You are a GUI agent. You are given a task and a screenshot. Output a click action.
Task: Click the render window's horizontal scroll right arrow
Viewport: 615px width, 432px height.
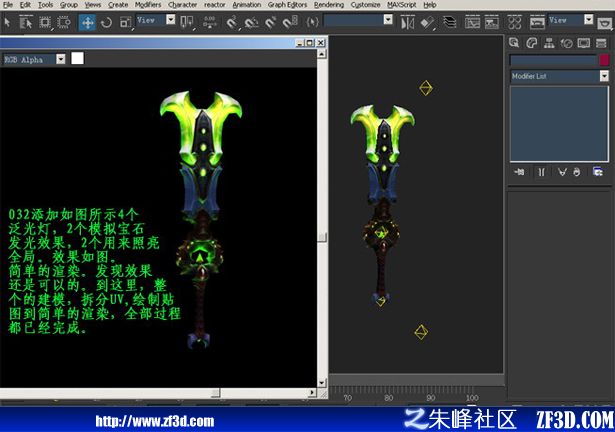click(x=312, y=392)
